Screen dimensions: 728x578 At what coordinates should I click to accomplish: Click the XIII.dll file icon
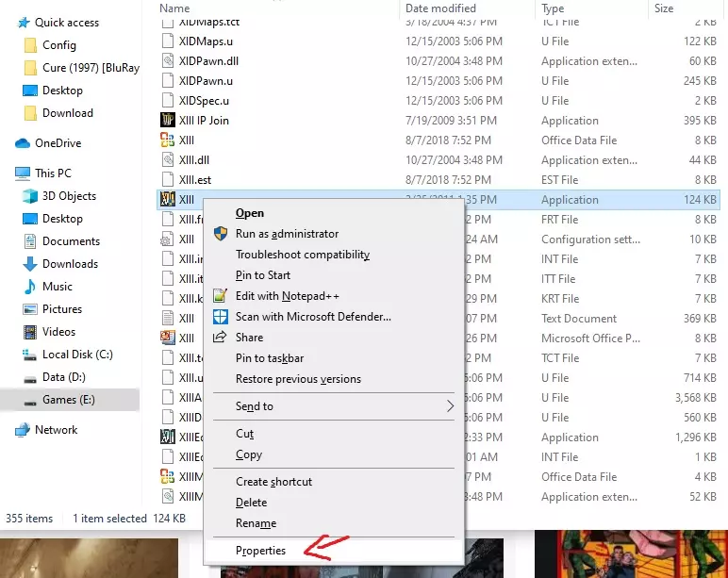coord(168,159)
